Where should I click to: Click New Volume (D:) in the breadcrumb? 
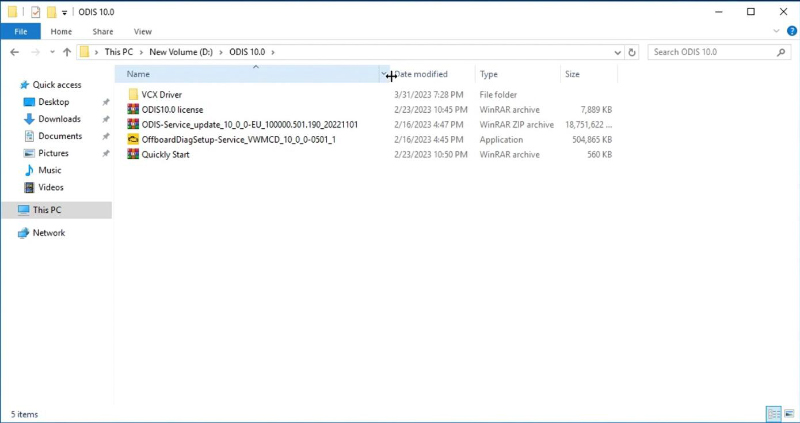[x=181, y=52]
